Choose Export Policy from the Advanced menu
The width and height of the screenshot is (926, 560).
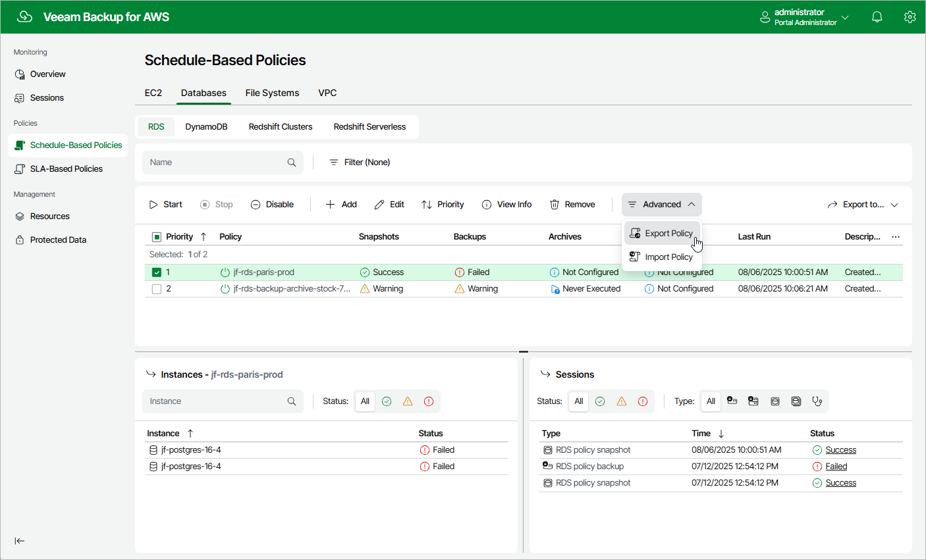[662, 234]
